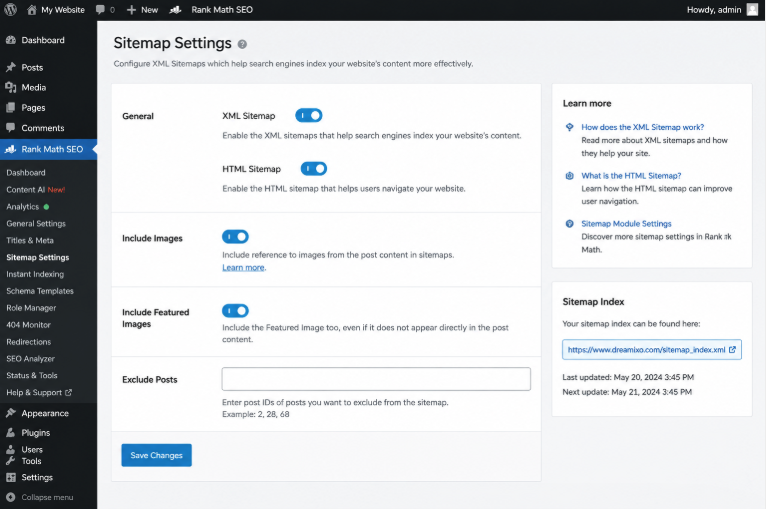Click the Rank Math SEO sidebar icon
The image size is (766, 509).
[x=11, y=149]
